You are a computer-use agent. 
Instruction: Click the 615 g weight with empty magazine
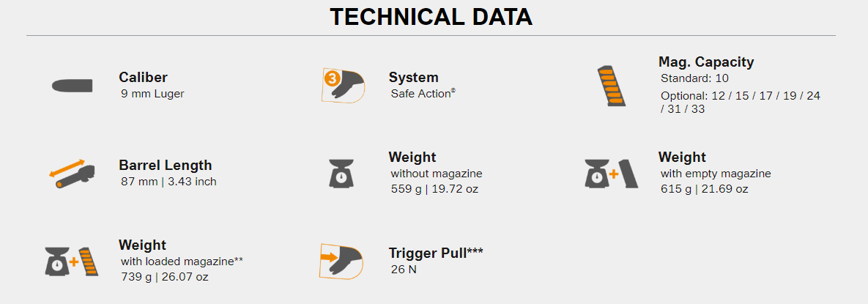(704, 189)
